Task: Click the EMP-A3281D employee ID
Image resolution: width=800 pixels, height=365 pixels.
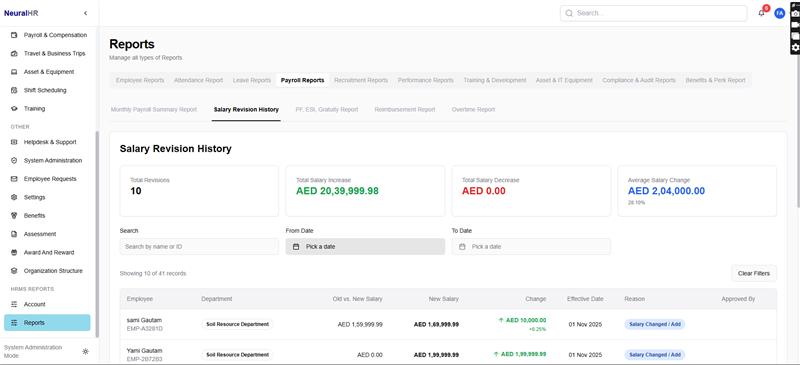Action: [144, 329]
